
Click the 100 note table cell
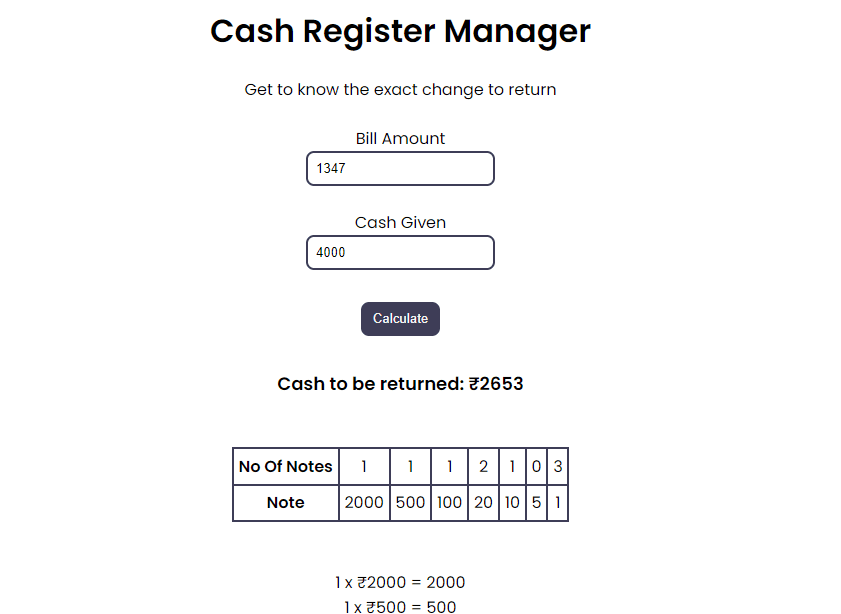450,502
